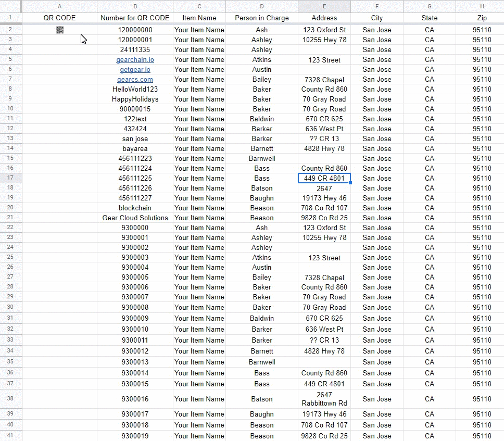This screenshot has width=504, height=441.
Task: Select empty QR CODE cell in row 3
Action: [x=59, y=40]
